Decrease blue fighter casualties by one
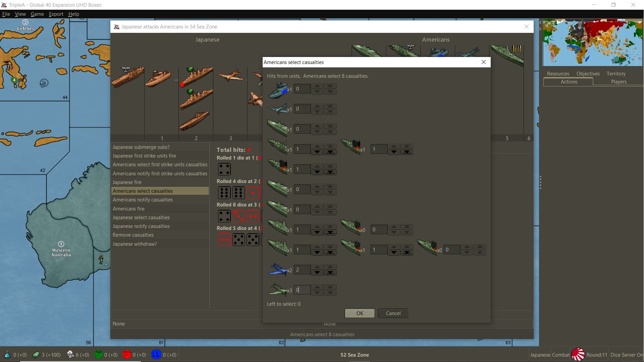 click(x=317, y=273)
